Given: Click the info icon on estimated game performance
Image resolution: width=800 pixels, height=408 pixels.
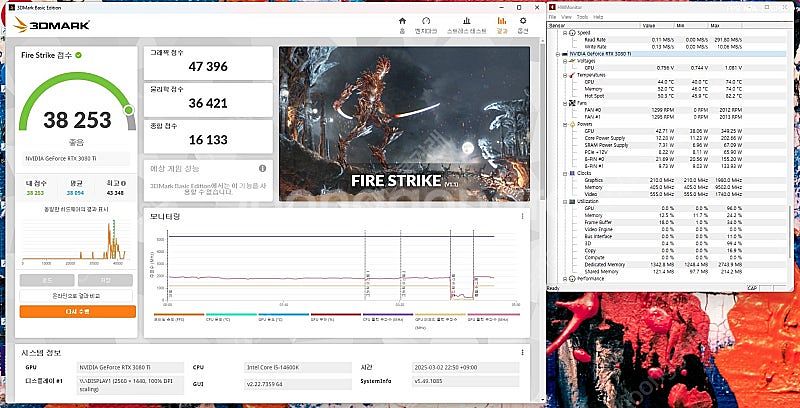Looking at the screenshot, I should [262, 168].
